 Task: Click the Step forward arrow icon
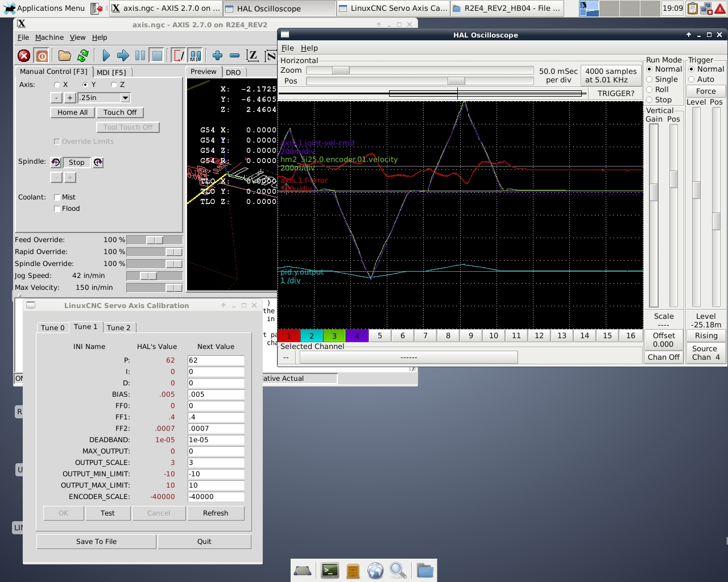(123, 56)
